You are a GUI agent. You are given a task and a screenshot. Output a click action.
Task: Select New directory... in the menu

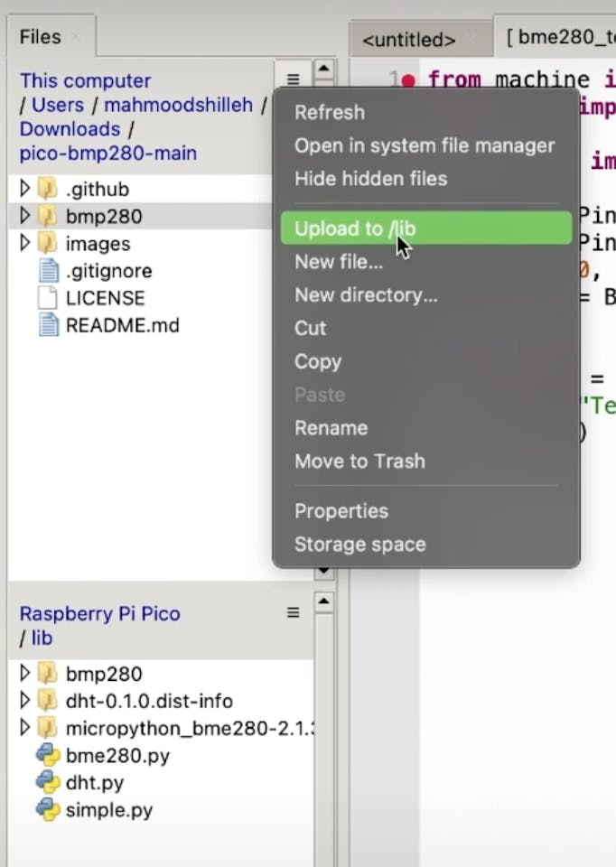tap(366, 295)
